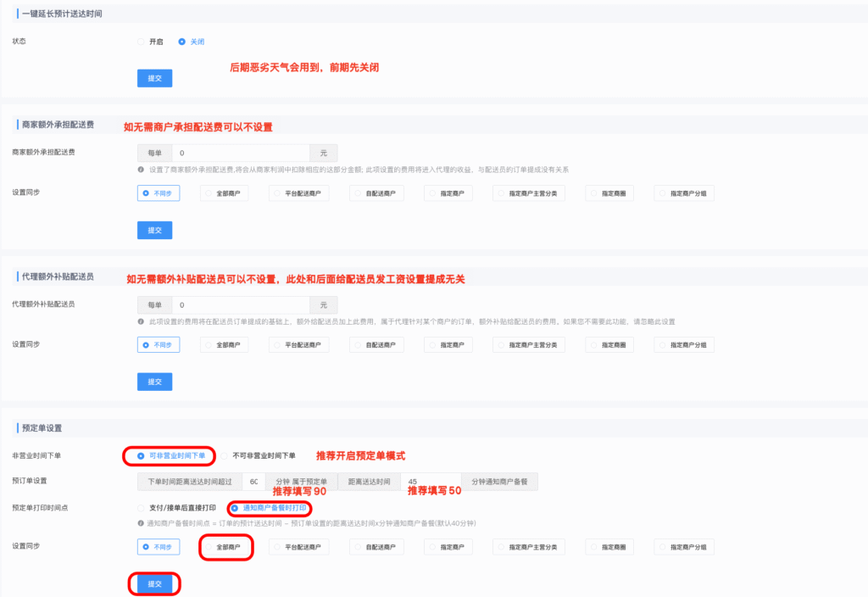868x597 pixels.
Task: Click the 45-minute delivery notice input
Action: (x=431, y=480)
